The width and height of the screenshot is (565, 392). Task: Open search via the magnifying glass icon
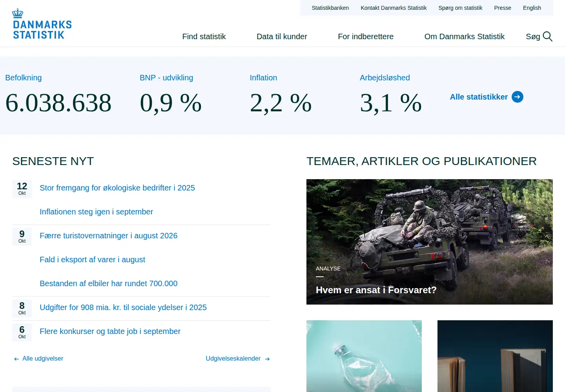(x=548, y=36)
